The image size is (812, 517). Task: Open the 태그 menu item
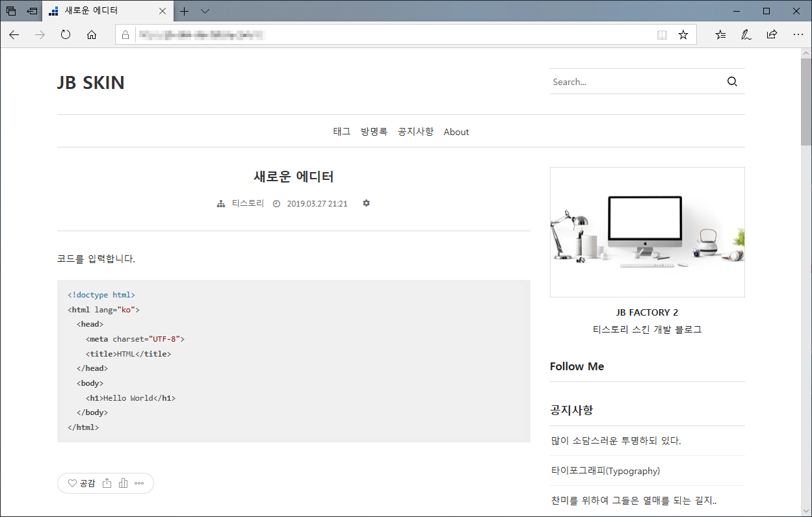[342, 132]
